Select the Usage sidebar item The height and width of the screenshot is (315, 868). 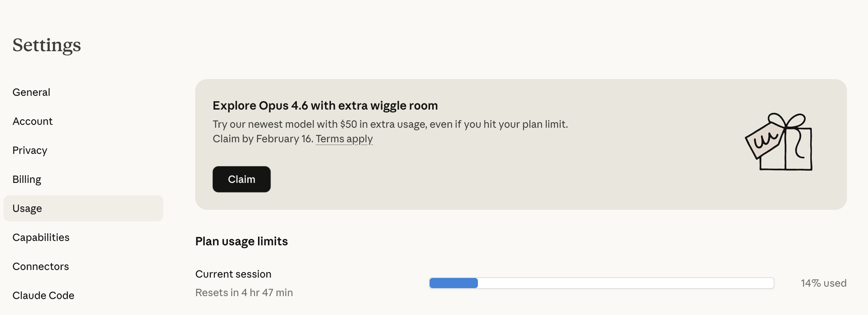[27, 208]
